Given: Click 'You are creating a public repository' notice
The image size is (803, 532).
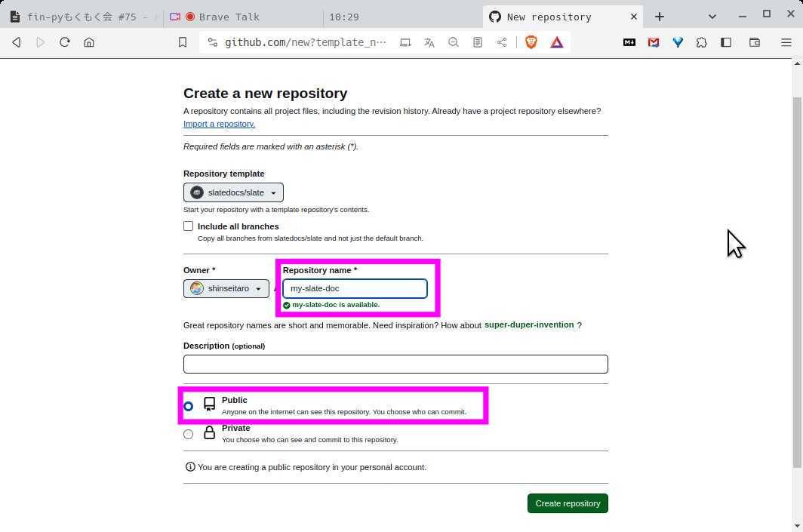Looking at the screenshot, I should coord(312,467).
